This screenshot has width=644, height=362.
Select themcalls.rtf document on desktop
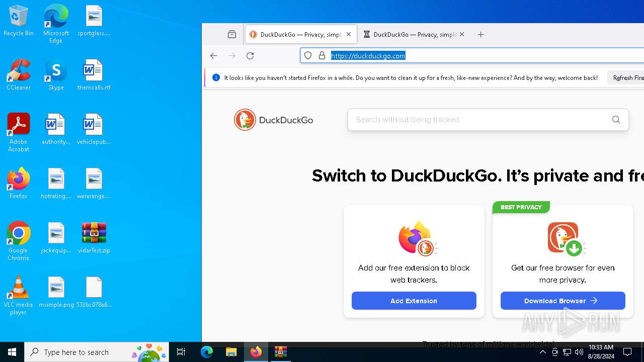pos(94,75)
